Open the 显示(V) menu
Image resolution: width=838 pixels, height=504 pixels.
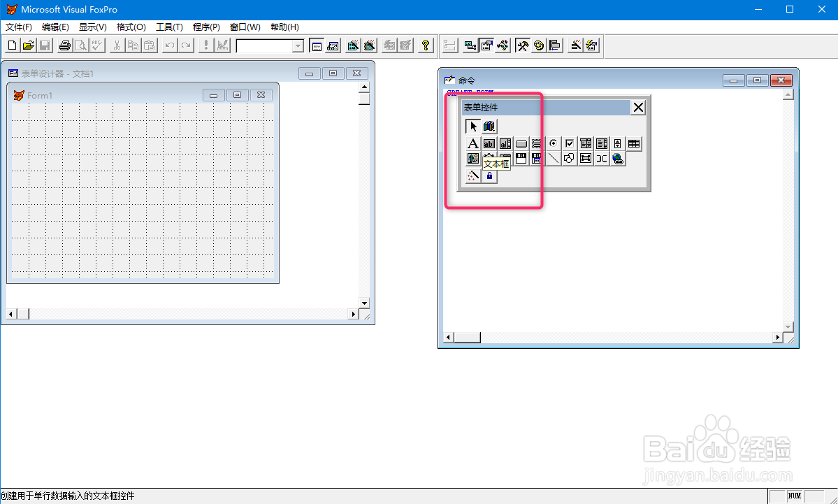(92, 27)
